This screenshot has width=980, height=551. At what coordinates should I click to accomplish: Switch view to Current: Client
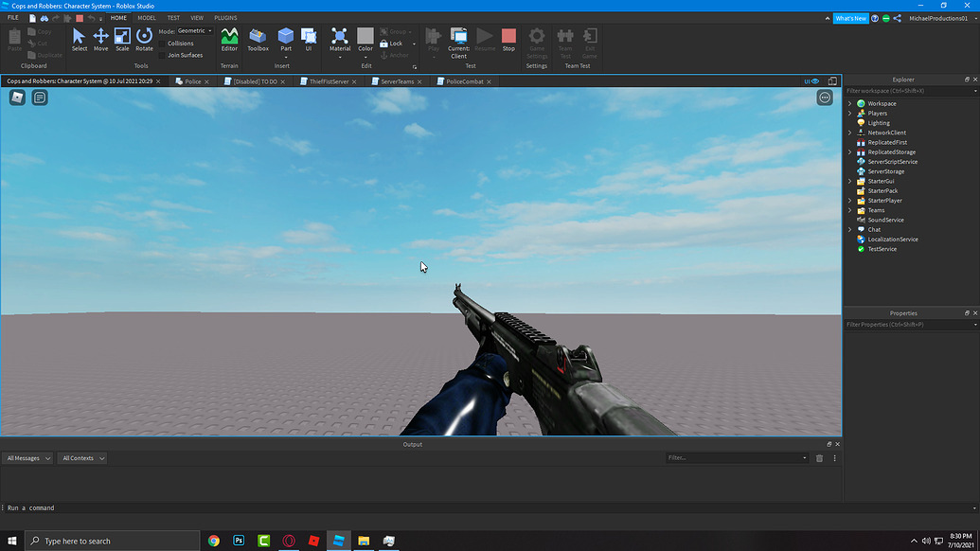458,44
